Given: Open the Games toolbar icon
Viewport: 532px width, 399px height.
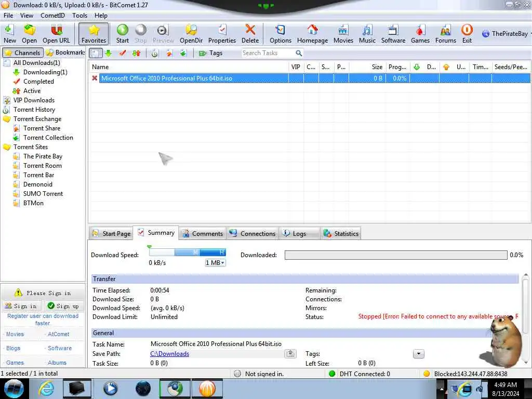Looking at the screenshot, I should pyautogui.click(x=420, y=34).
